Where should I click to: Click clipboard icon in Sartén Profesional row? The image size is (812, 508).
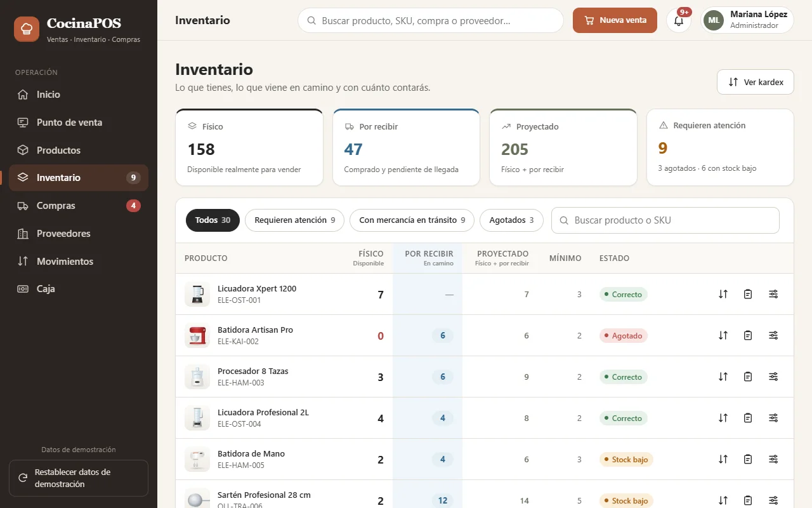tap(748, 500)
